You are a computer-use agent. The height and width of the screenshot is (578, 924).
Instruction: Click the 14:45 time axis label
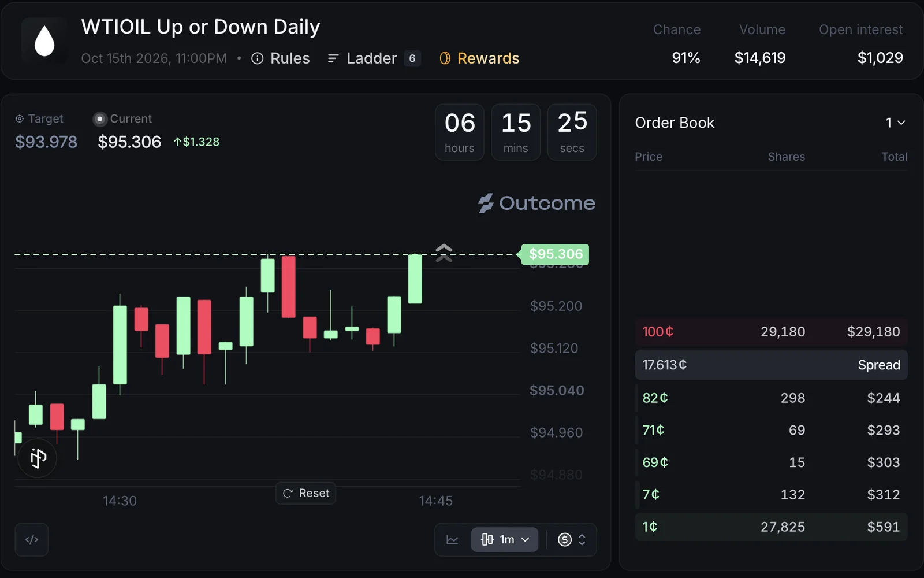tap(435, 501)
